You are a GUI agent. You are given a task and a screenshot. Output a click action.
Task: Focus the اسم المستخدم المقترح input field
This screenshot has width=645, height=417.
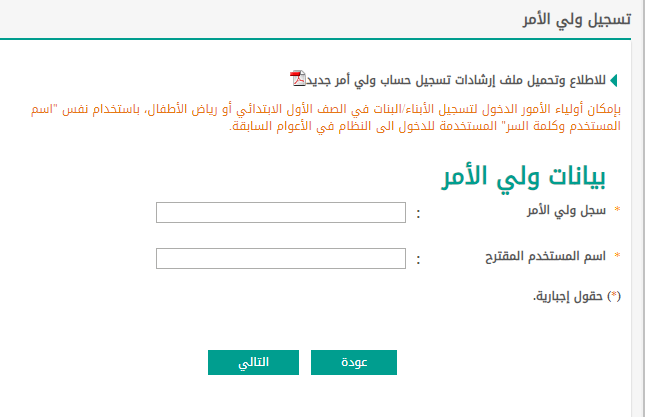pos(281,259)
